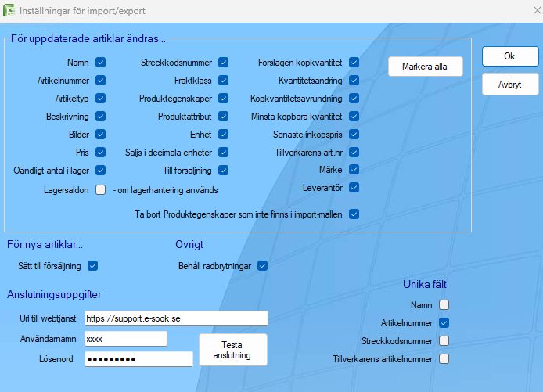The width and height of the screenshot is (543, 392).
Task: Uncheck the Pris checkbox
Action: [x=100, y=153]
